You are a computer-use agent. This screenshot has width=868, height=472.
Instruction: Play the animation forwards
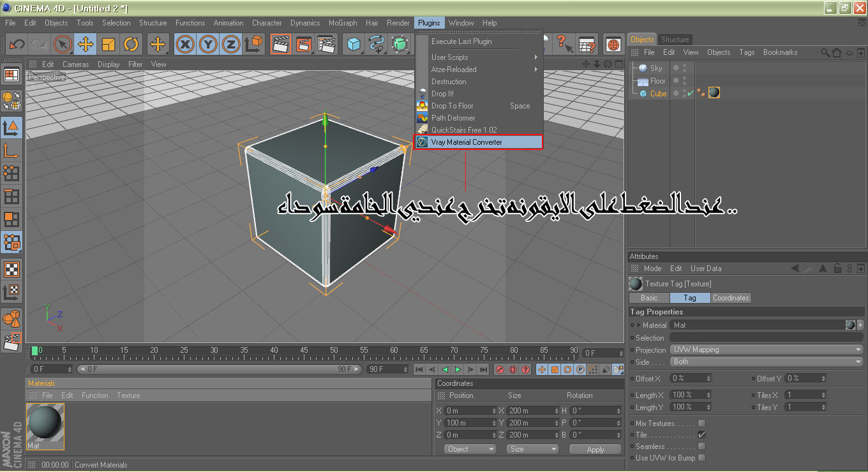click(x=458, y=369)
